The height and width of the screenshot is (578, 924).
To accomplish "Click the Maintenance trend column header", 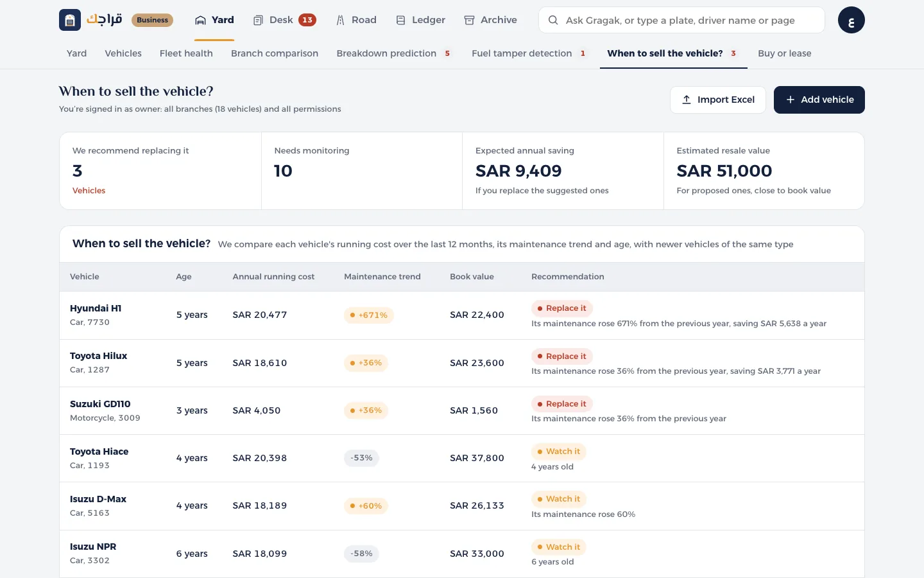I will (382, 277).
